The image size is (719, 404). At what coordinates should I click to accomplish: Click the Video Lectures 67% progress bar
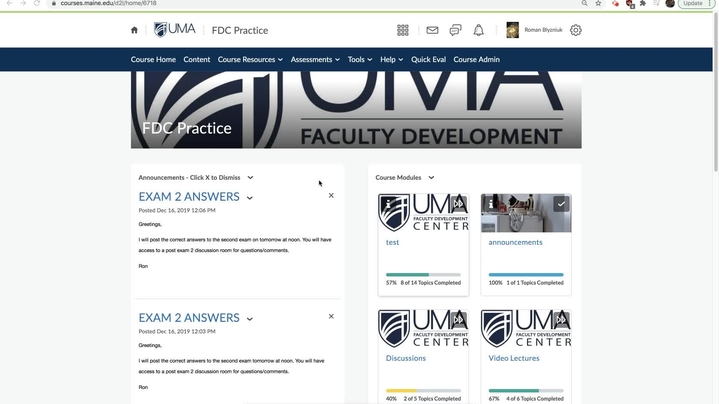pos(526,391)
